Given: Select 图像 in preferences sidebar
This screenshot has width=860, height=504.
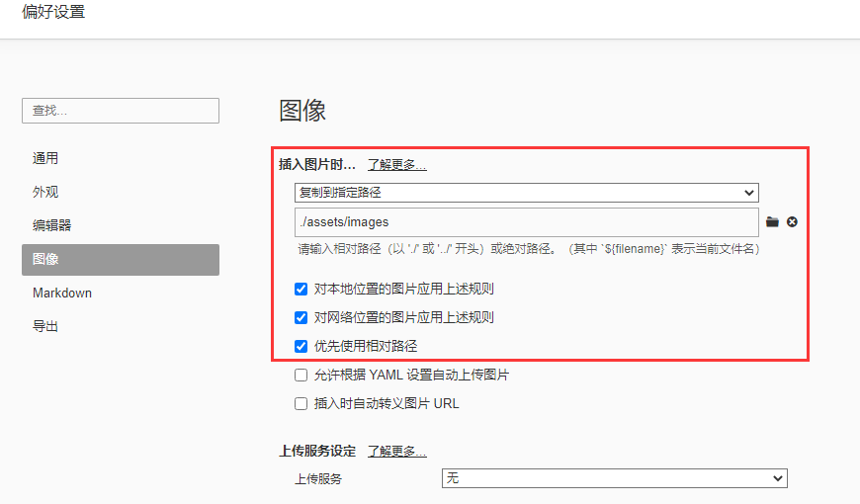Looking at the screenshot, I should [121, 259].
